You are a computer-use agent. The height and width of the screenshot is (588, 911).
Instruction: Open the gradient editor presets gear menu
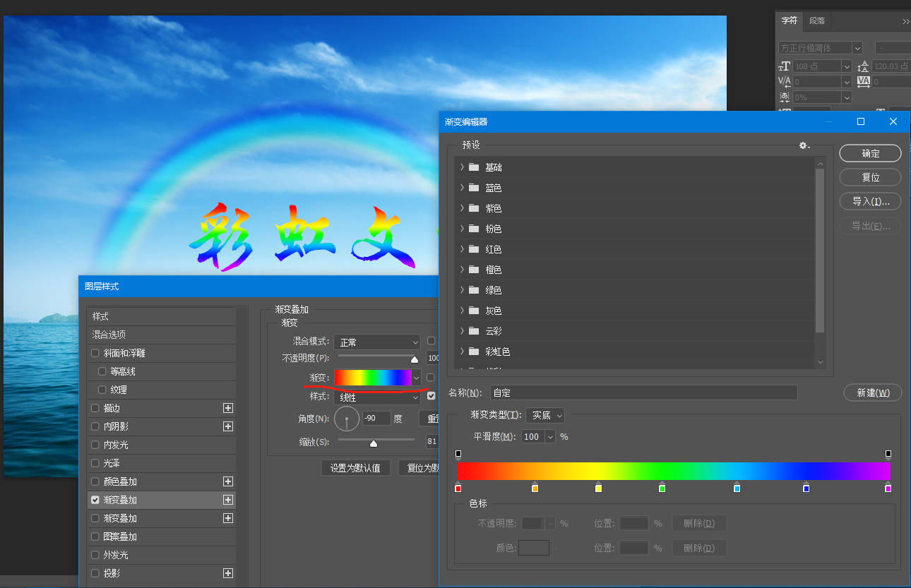804,145
